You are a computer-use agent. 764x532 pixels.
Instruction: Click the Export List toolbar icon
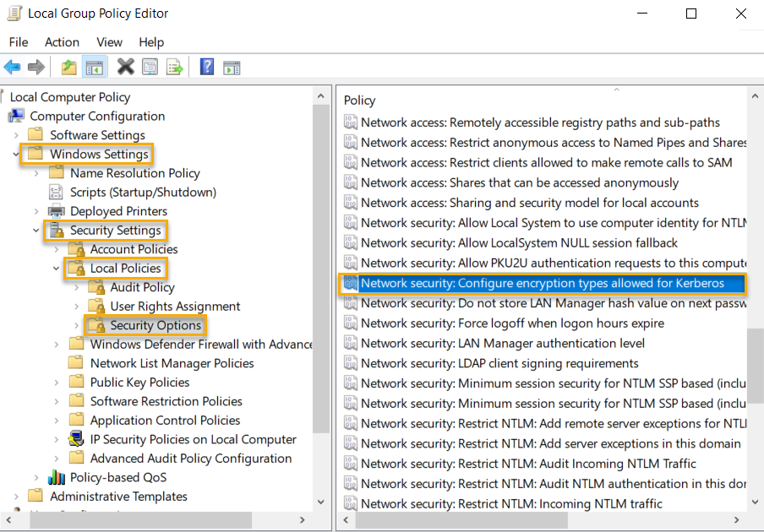(173, 67)
